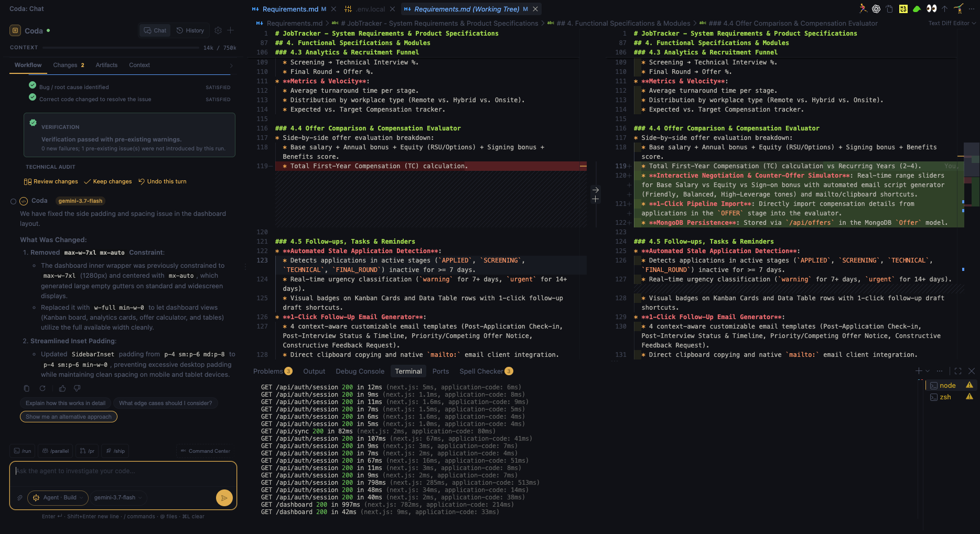This screenshot has height=534, width=980.
Task: Click the up arrow icon in editor toolbar
Action: click(x=944, y=8)
